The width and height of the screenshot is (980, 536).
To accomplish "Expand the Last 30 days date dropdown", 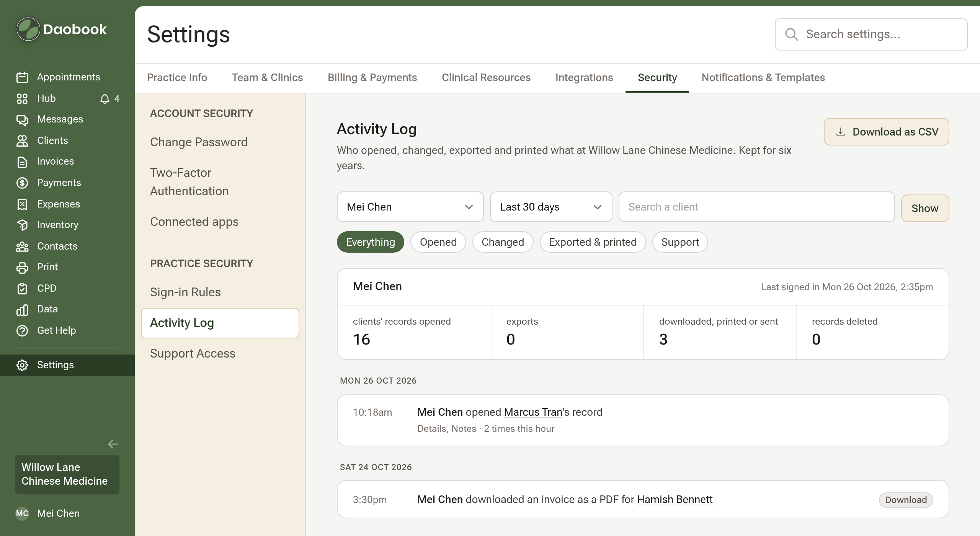I will coord(551,207).
